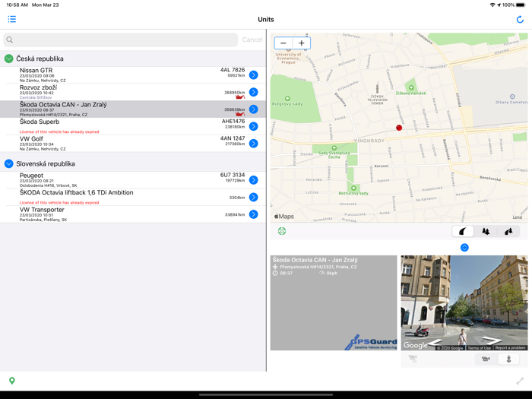
Task: Zoom out the map with minus button
Action: [283, 43]
